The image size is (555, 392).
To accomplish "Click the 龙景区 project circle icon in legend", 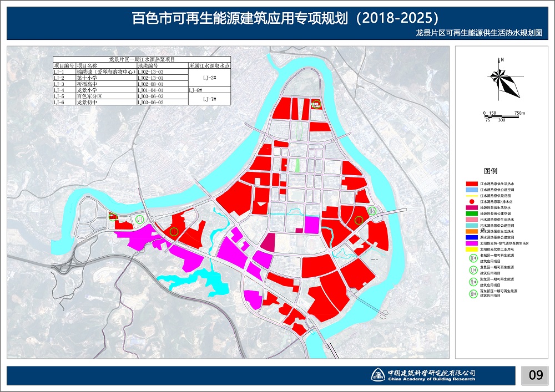I will (473, 269).
